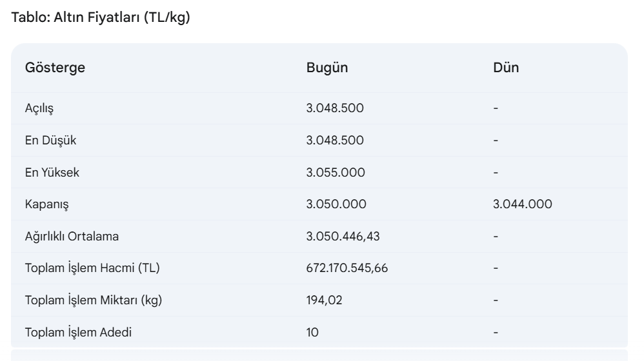Viewport: 644px width, 361px height.
Task: Select the Kapanış row label
Action: [x=46, y=204]
